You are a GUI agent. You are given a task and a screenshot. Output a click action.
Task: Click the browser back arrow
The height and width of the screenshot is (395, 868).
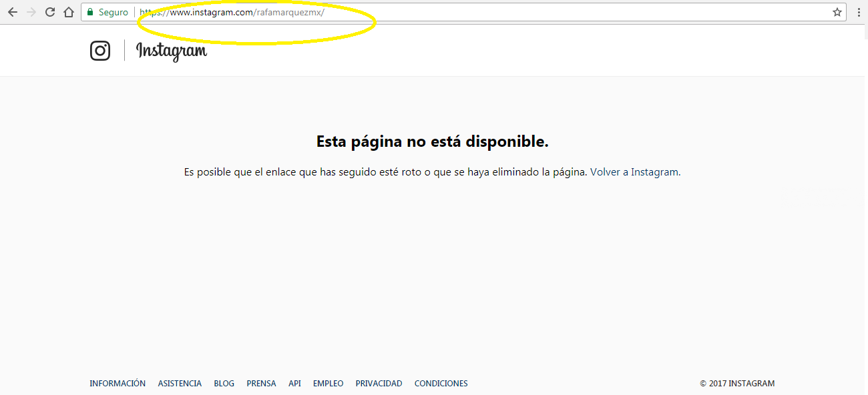tap(12, 12)
